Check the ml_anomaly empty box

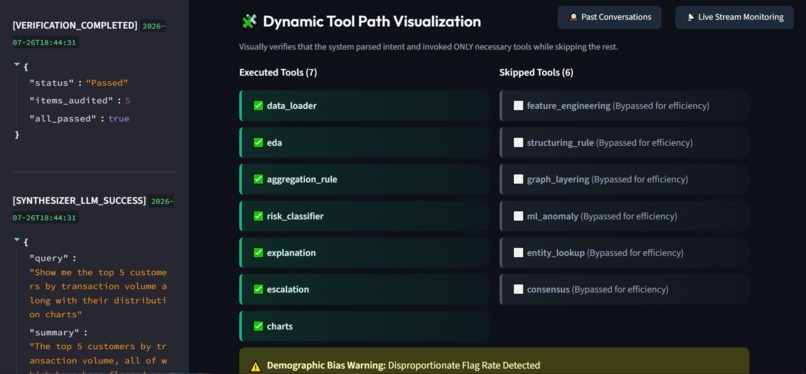click(x=518, y=216)
